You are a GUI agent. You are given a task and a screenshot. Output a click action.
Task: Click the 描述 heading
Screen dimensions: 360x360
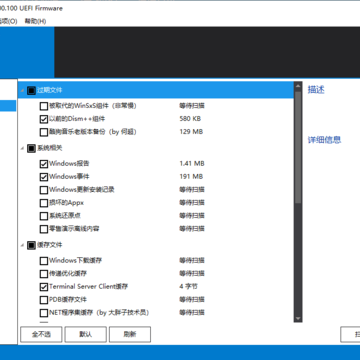point(316,89)
